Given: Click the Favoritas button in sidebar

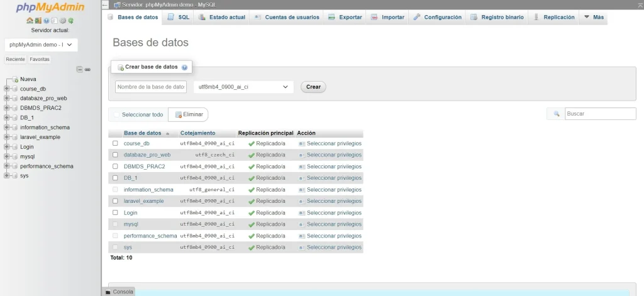Looking at the screenshot, I should [40, 60].
